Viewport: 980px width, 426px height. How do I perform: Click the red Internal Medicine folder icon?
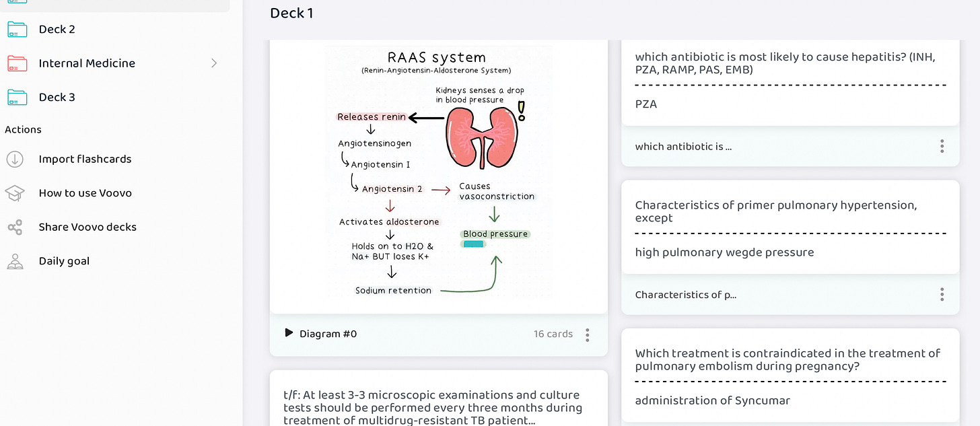click(x=17, y=63)
